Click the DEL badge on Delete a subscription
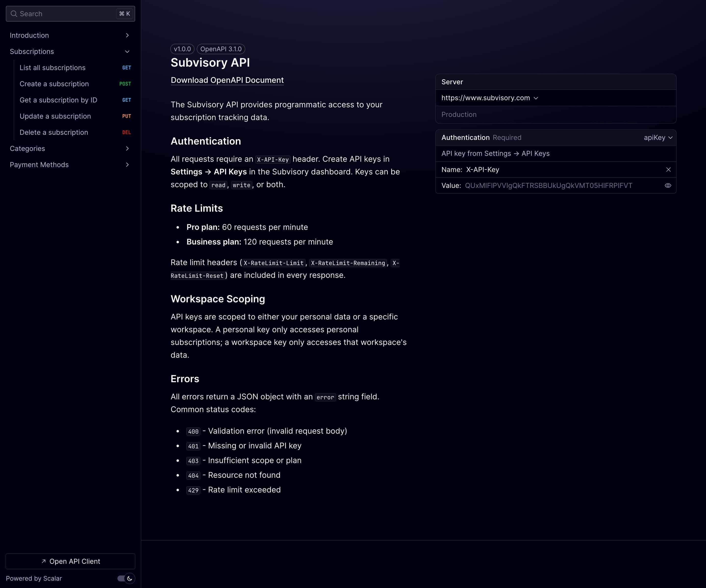This screenshot has height=588, width=706. tap(127, 132)
